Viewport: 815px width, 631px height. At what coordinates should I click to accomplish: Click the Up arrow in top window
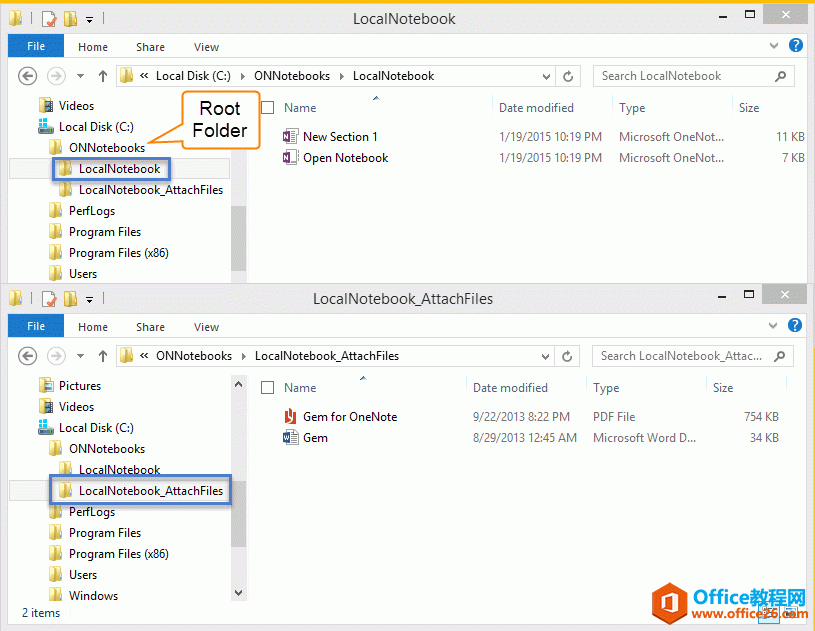coord(102,76)
